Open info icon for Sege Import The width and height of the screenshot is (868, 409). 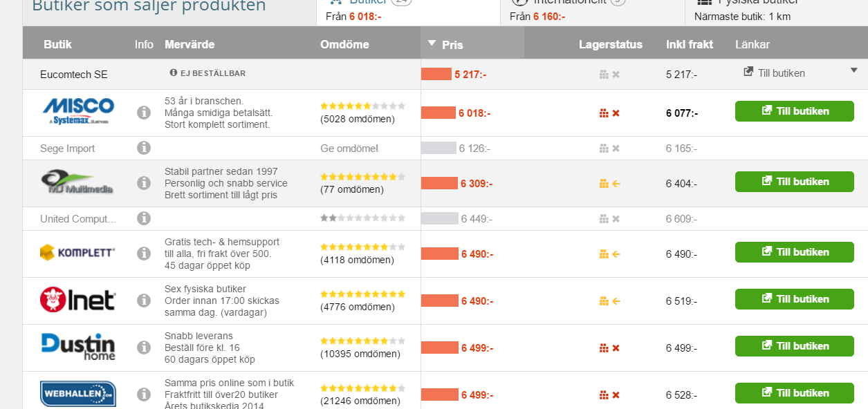144,148
